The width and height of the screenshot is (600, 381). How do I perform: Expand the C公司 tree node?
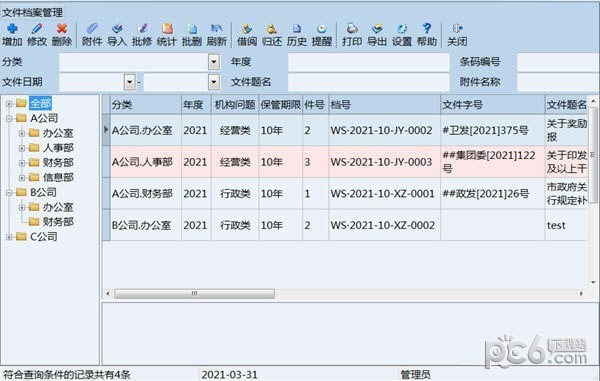click(9, 237)
